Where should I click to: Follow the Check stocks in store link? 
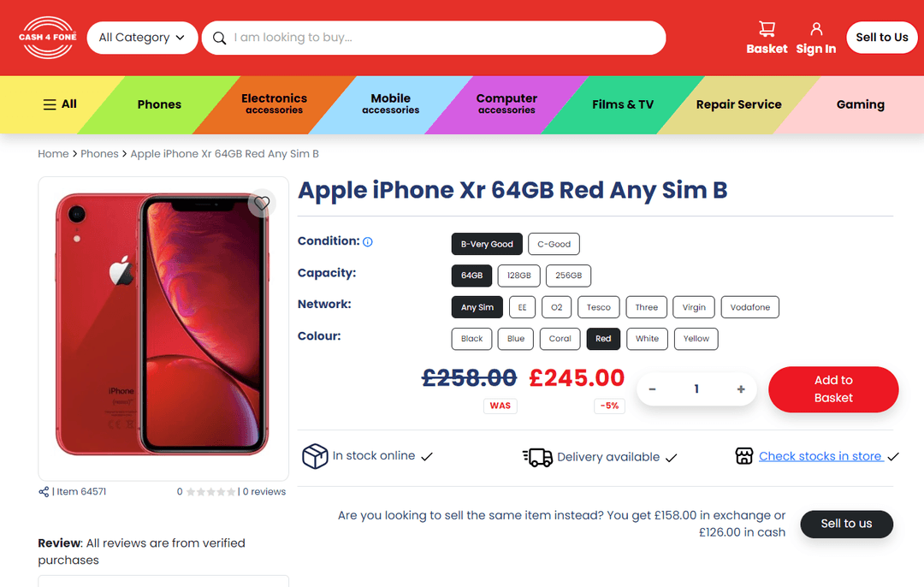coord(820,456)
